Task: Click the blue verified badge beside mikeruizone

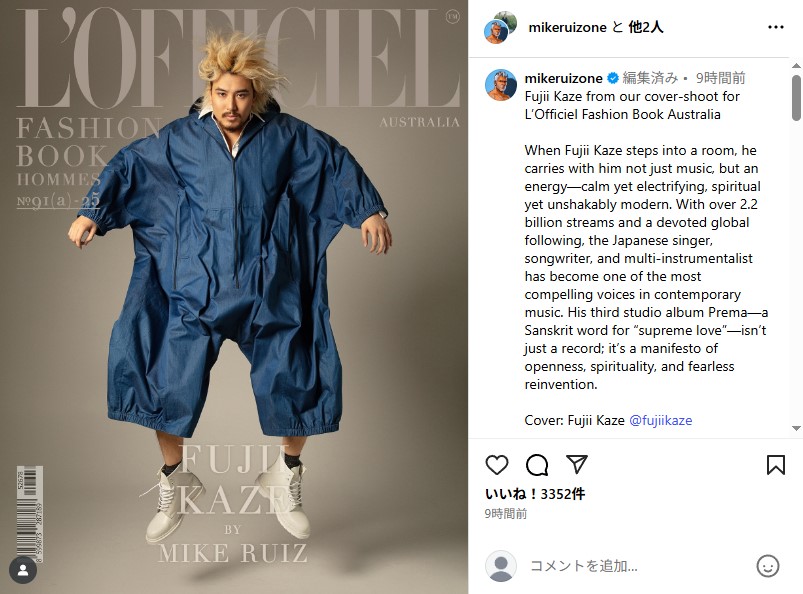Action: click(612, 78)
